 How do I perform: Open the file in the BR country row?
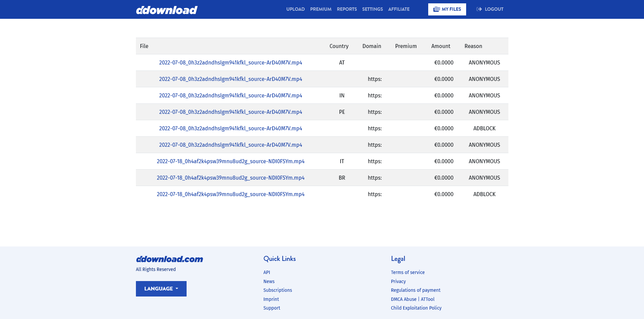[230, 178]
